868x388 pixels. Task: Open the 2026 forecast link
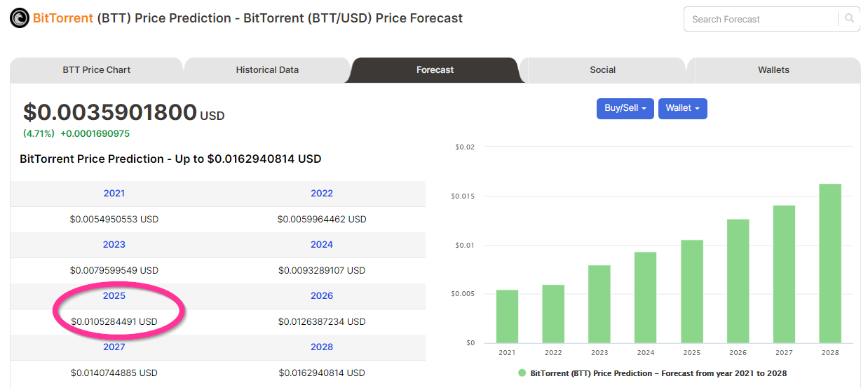point(322,296)
